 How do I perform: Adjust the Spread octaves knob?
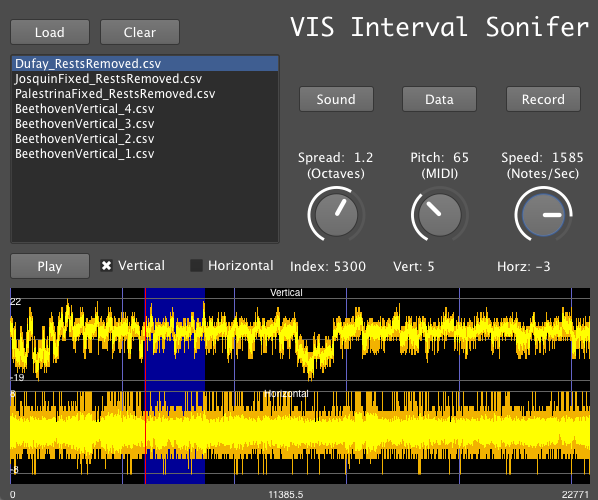click(x=336, y=214)
